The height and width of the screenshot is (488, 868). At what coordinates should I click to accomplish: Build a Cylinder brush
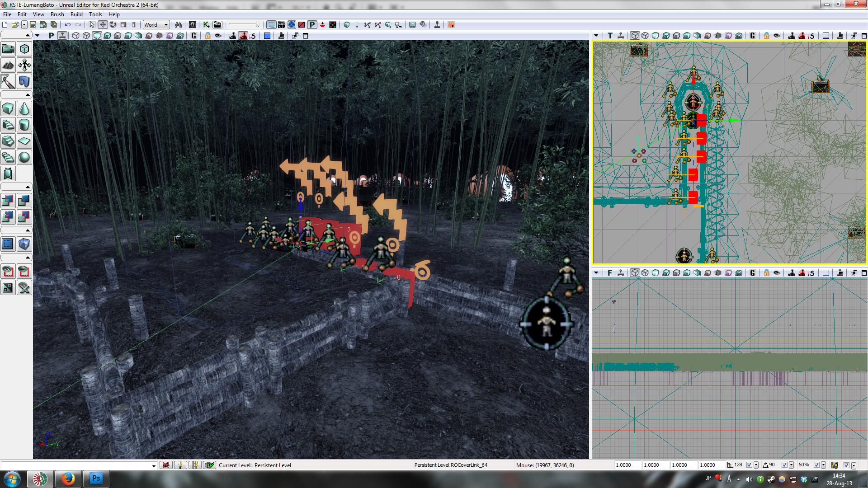(x=24, y=125)
